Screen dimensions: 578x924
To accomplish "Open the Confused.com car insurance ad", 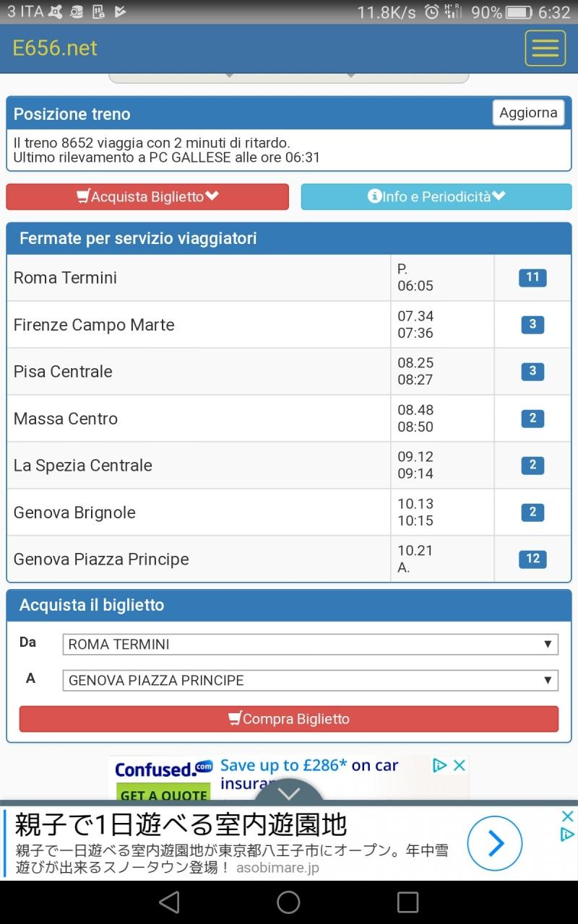I will 288,778.
